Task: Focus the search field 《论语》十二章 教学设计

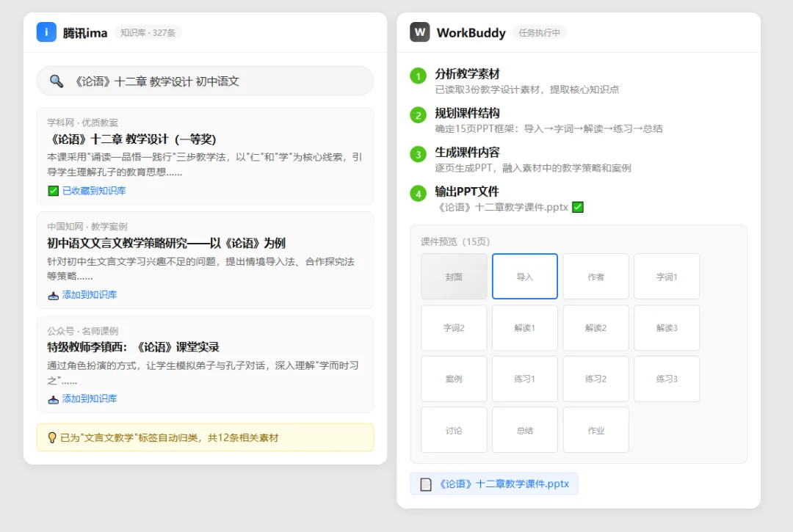Action: [x=206, y=81]
